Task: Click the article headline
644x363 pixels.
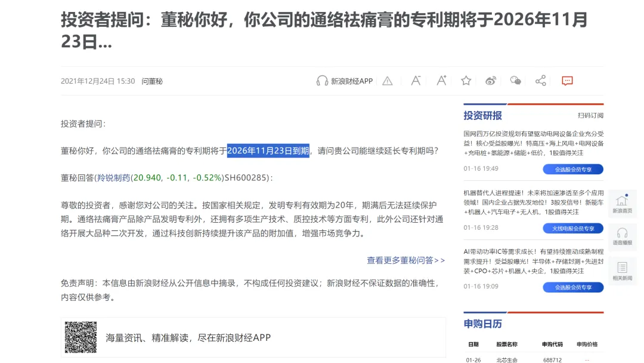Action: pos(324,30)
